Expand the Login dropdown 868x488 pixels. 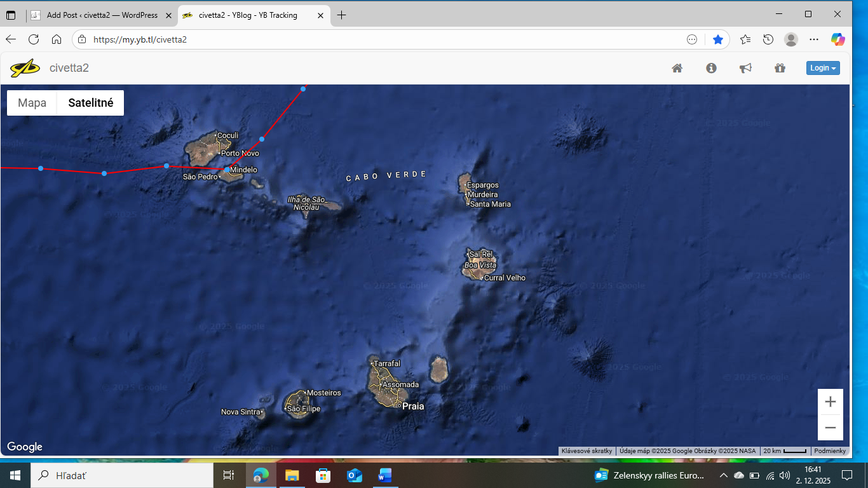point(823,68)
